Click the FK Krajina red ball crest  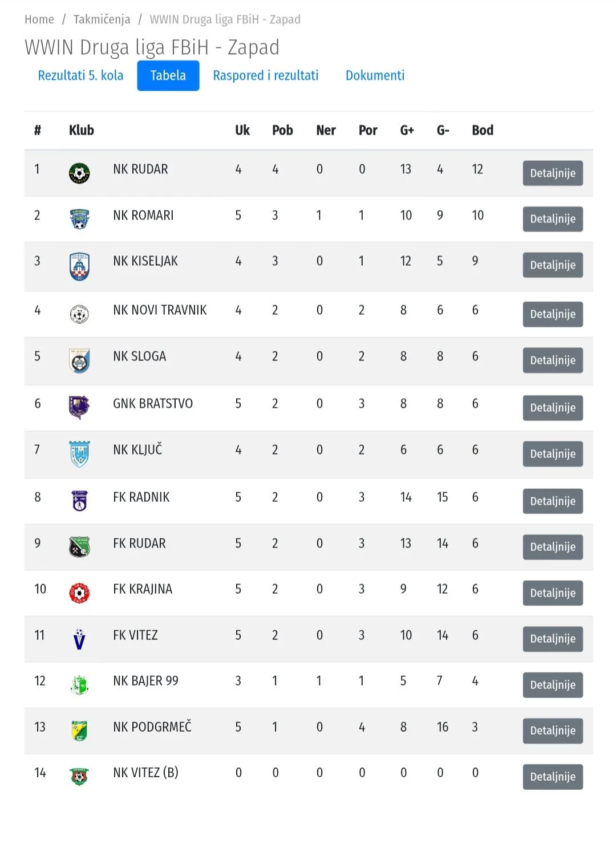[x=79, y=593]
